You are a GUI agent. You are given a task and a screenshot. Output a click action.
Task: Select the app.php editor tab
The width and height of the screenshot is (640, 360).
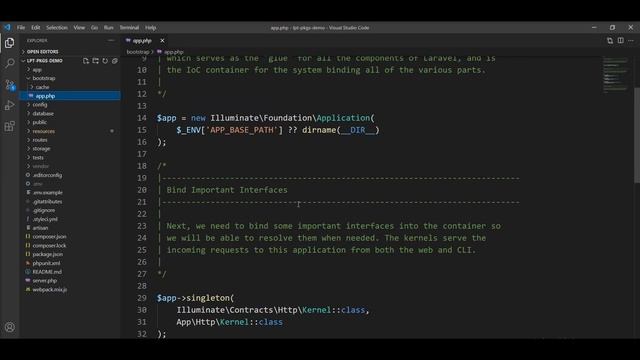(x=142, y=40)
